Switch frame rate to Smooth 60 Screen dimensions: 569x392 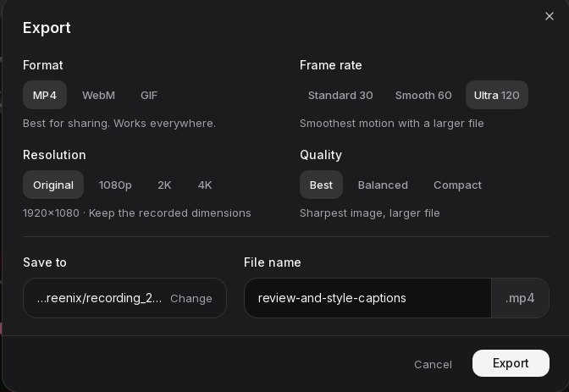click(x=423, y=95)
